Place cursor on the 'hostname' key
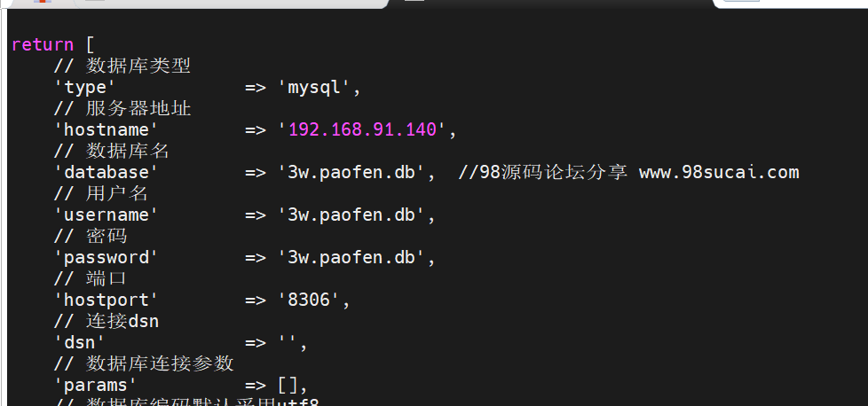The height and width of the screenshot is (406, 868). pos(107,130)
